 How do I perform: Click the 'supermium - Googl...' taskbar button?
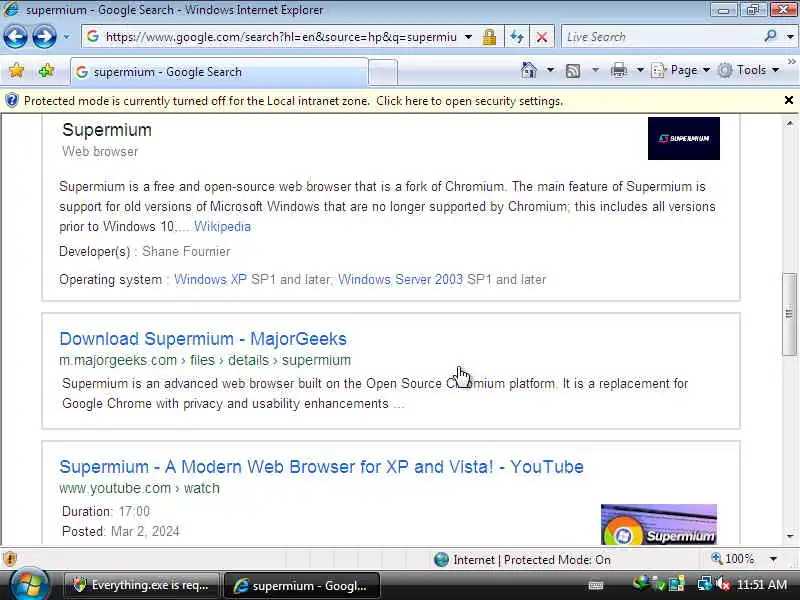tap(302, 585)
